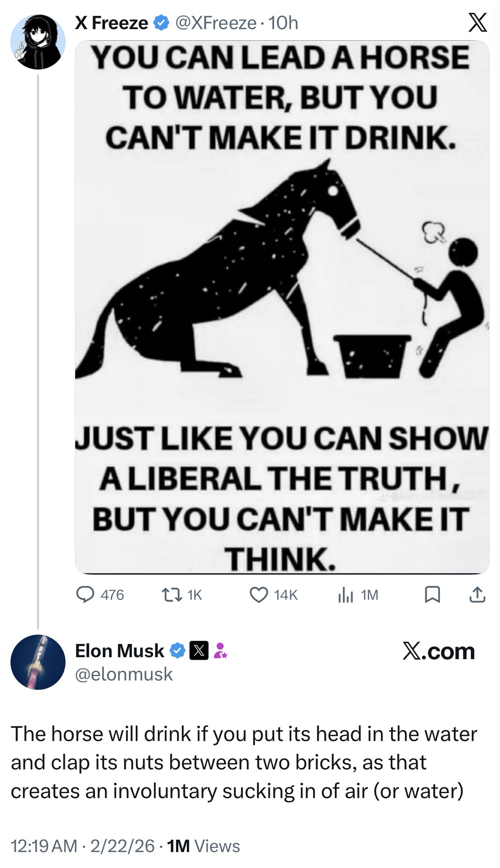Viewport: 500px width, 868px height.
Task: Open X Freeze's profile avatar
Action: (38, 42)
